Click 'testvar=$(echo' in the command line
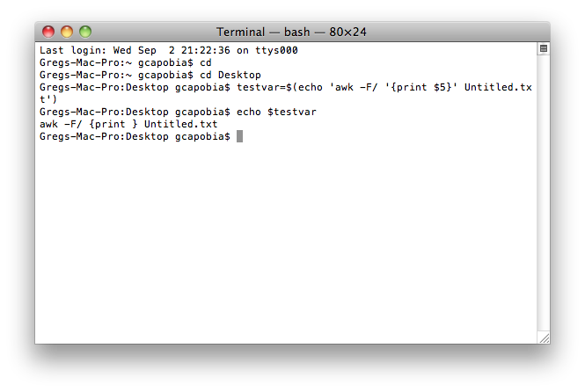Screen dimensions: 585x392 pyautogui.click(x=280, y=87)
